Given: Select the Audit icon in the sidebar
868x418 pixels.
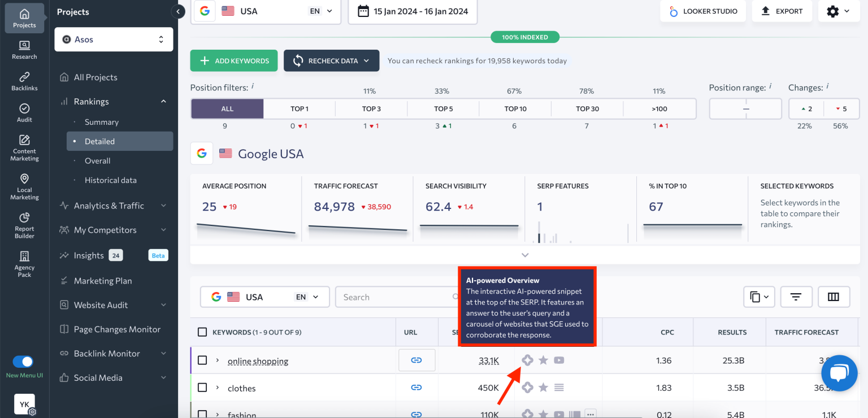Looking at the screenshot, I should click(24, 111).
